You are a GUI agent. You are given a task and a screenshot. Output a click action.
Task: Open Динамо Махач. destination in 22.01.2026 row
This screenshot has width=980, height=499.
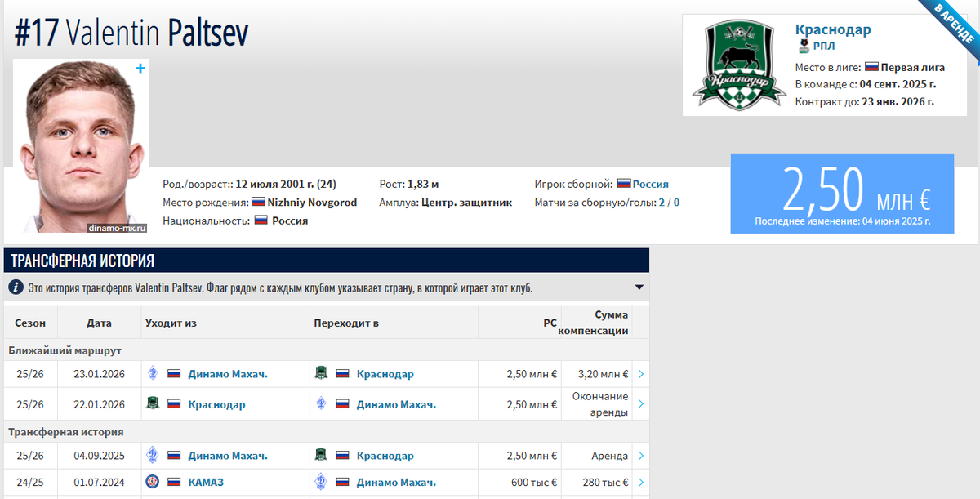397,404
